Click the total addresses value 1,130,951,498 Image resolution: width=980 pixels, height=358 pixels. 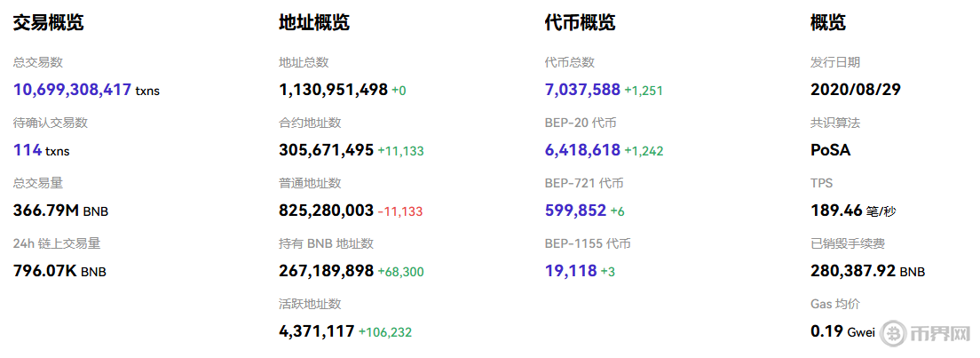[x=333, y=90]
